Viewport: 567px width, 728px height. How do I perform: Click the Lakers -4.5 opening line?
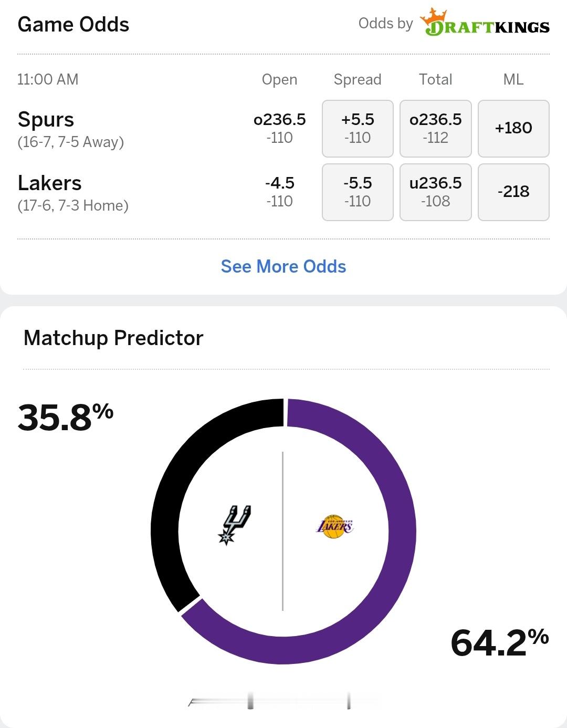pos(279,192)
